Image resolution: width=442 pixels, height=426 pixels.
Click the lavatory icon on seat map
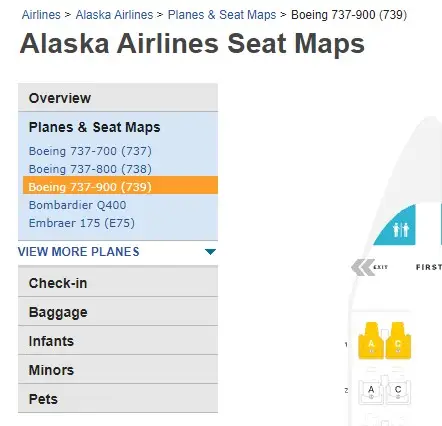400,229
